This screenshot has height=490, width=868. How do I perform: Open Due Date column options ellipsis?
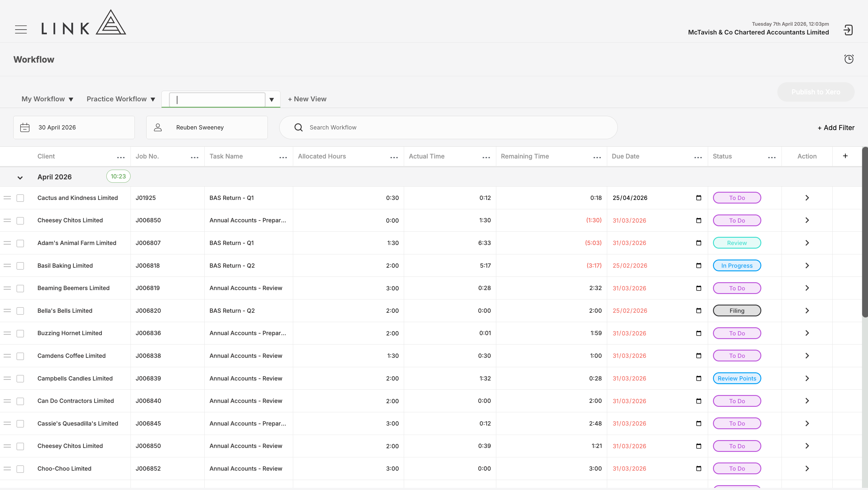coord(698,158)
